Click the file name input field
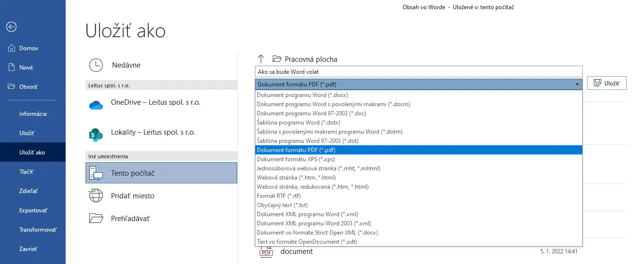This screenshot has height=264, width=644. coord(419,71)
